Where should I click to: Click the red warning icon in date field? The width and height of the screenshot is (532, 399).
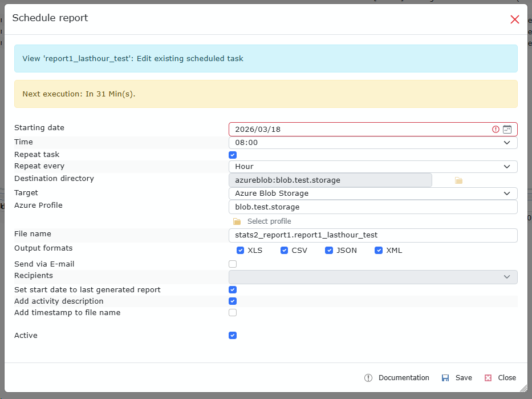(x=496, y=130)
